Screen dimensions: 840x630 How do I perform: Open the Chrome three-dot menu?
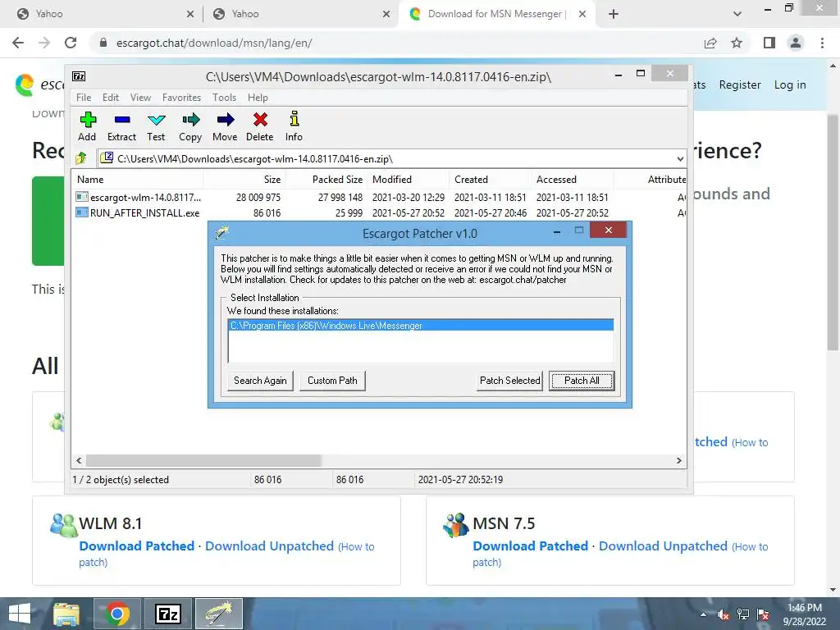(822, 43)
